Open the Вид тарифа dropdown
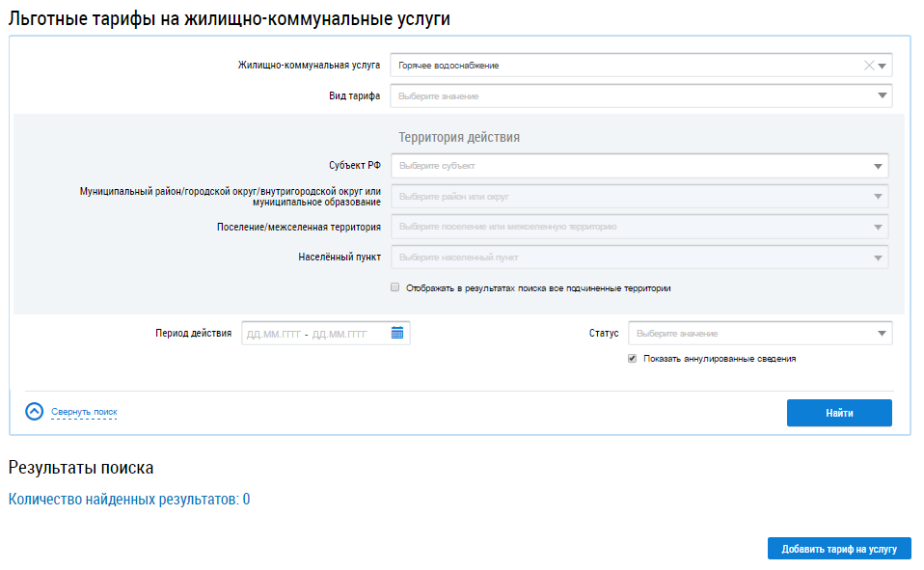The width and height of the screenshot is (924, 570). [640, 95]
